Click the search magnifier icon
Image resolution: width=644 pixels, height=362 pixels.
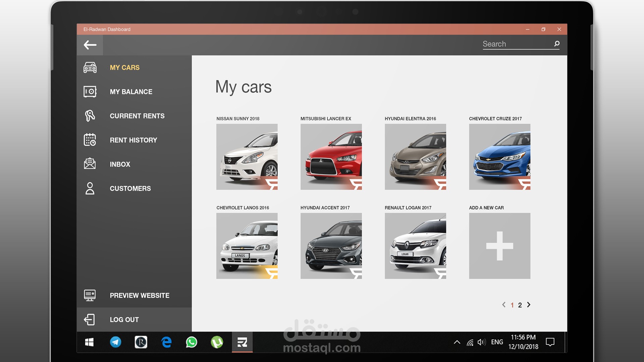pos(557,44)
